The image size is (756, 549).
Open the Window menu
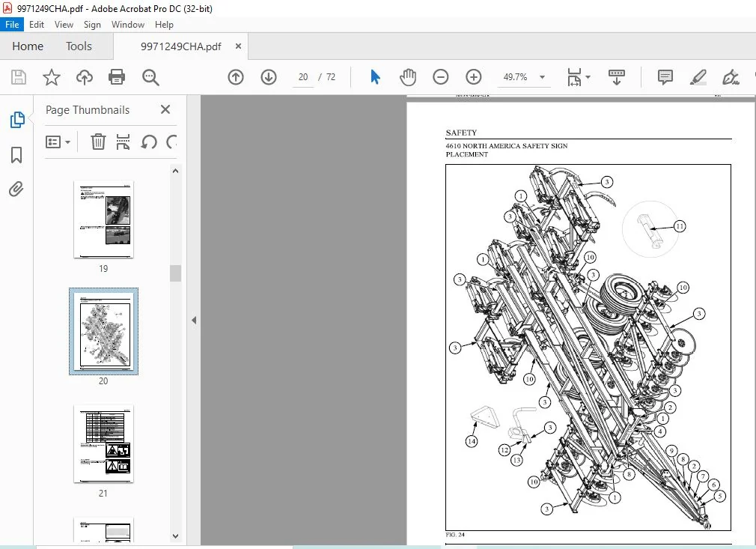pos(128,25)
